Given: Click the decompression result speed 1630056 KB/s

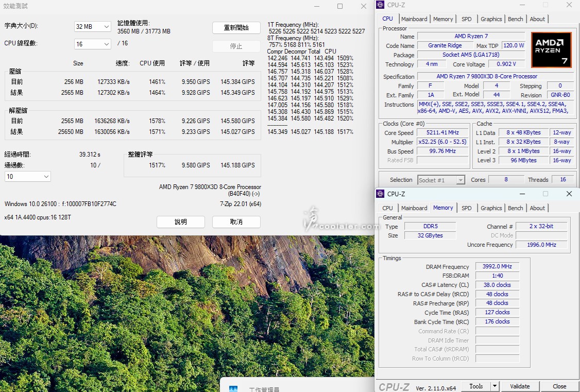Looking at the screenshot, I should click(112, 132).
